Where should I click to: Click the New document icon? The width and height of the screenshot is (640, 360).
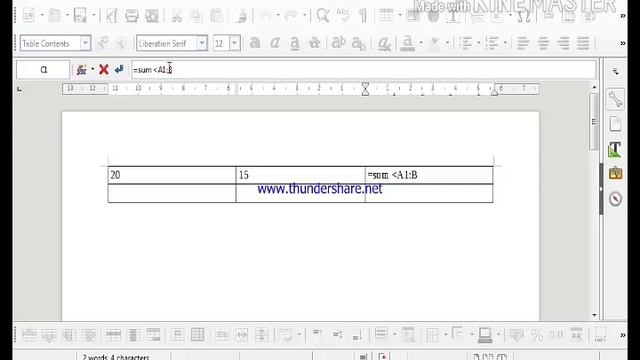coord(29,16)
